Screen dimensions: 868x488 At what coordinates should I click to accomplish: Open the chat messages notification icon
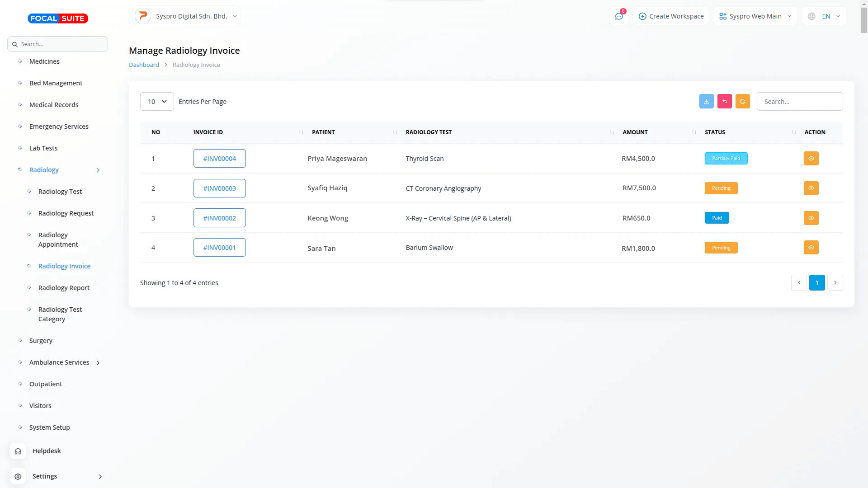pyautogui.click(x=619, y=16)
